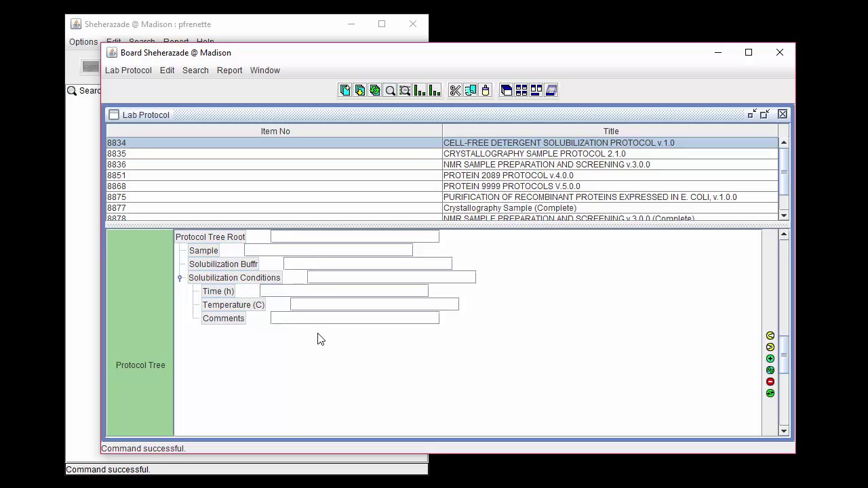This screenshot has height=488, width=868.
Task: Click the second yellow arrow tree icon
Action: [x=770, y=347]
